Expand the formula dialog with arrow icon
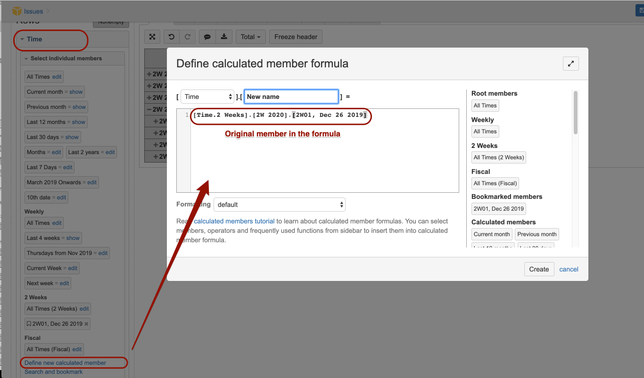 tap(570, 64)
